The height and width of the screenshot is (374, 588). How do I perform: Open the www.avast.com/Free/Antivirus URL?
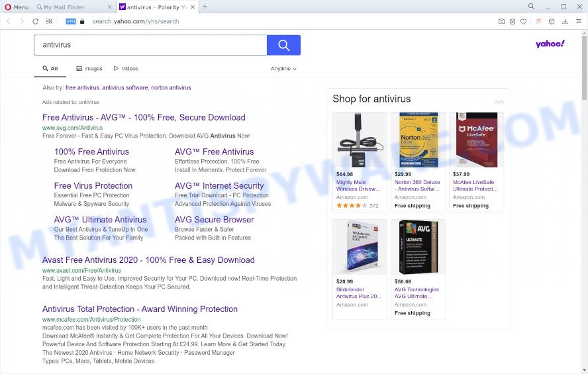(81, 271)
